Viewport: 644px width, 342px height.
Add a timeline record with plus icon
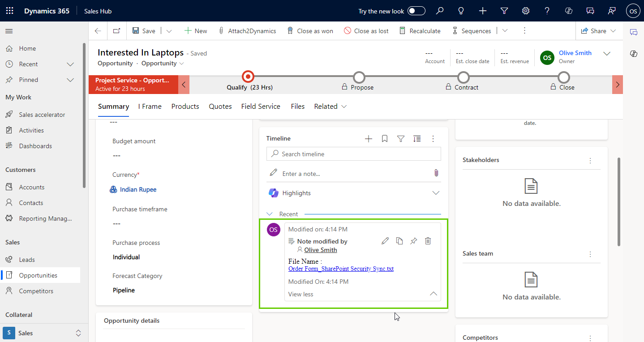click(x=369, y=139)
